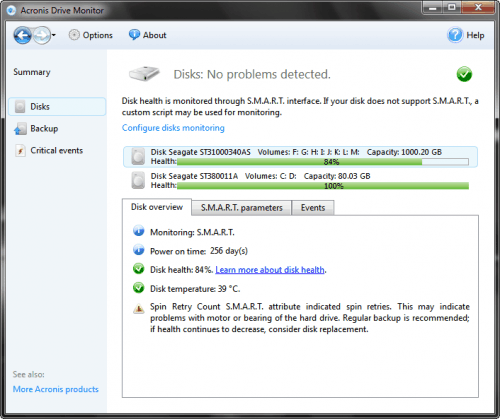The image size is (500, 419).
Task: Open the Backup section
Action: [44, 129]
